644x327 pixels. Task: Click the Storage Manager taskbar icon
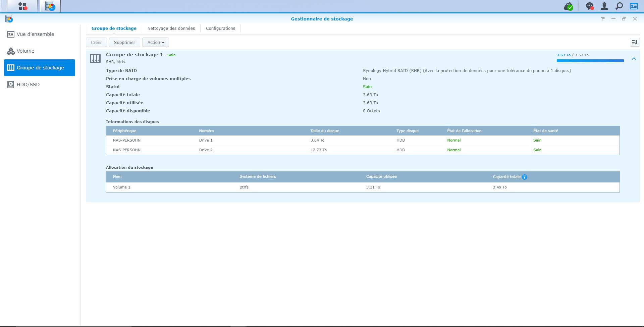[x=50, y=6]
